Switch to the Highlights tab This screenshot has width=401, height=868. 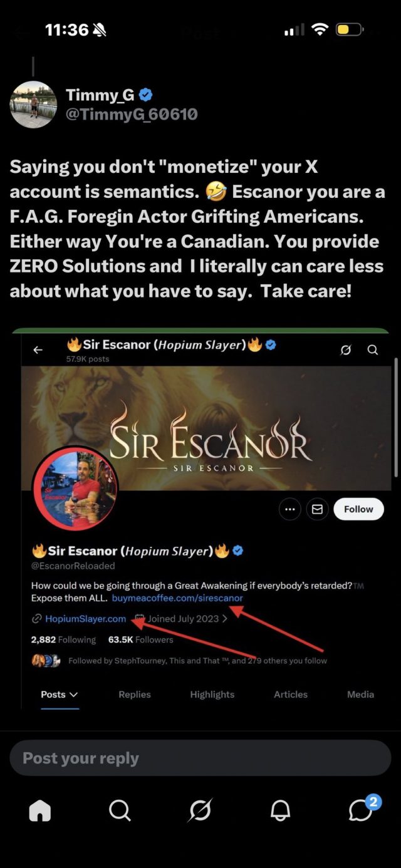coord(212,695)
